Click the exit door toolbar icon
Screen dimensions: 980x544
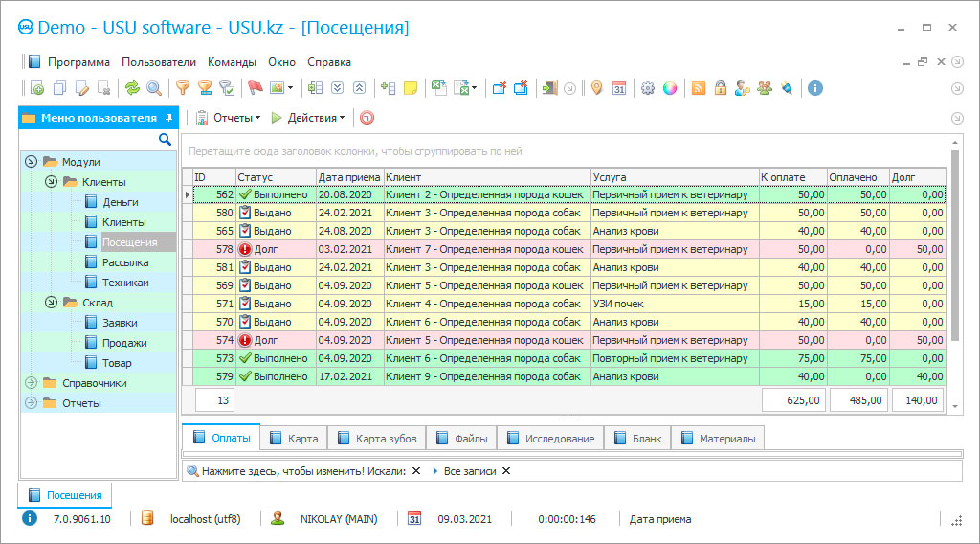[549, 88]
